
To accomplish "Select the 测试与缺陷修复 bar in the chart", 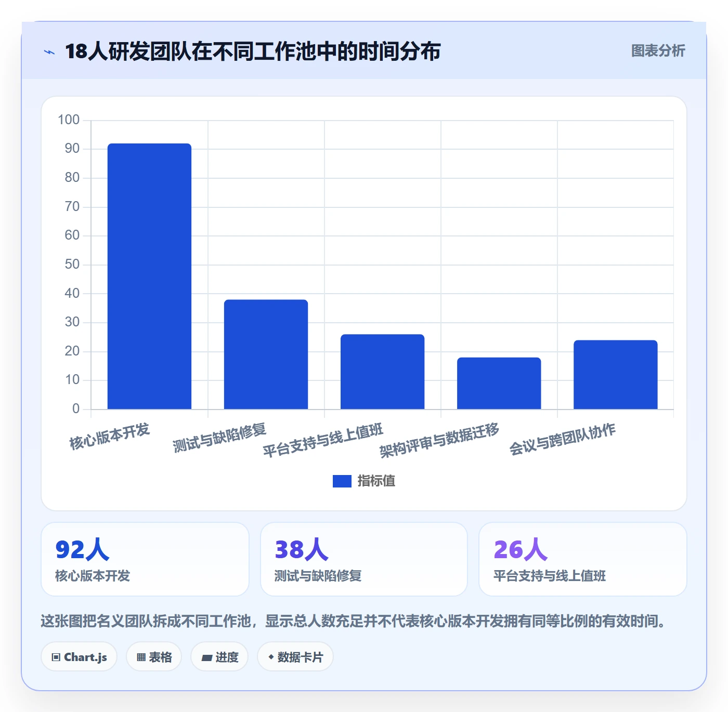I will [x=266, y=354].
